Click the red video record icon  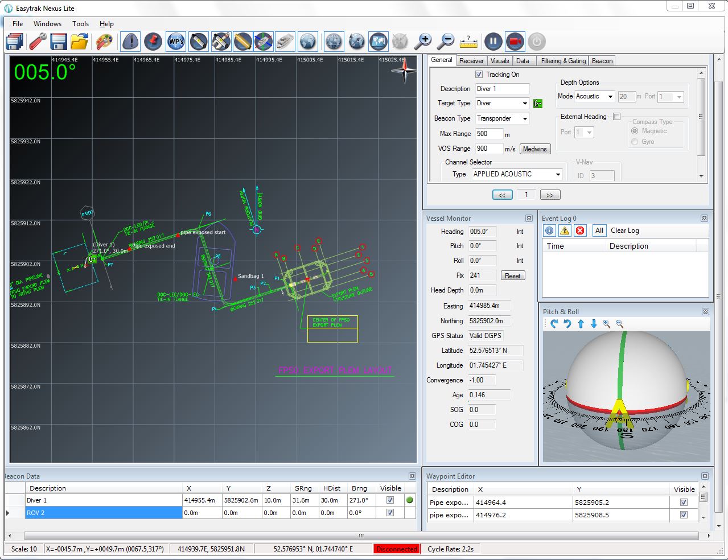pyautogui.click(x=515, y=42)
